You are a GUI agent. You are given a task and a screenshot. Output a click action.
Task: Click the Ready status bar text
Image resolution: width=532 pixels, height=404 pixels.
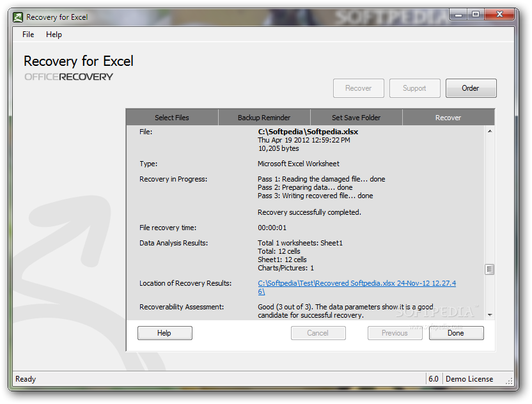point(26,379)
